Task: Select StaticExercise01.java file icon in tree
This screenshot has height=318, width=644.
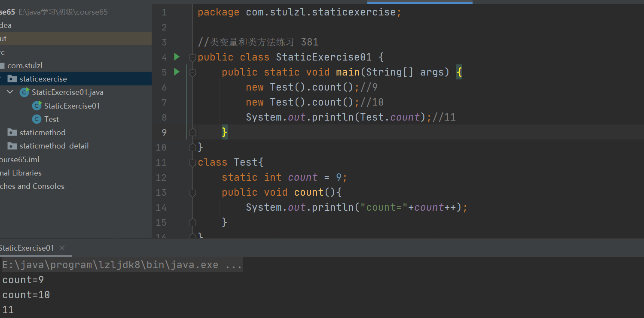Action: (24, 92)
